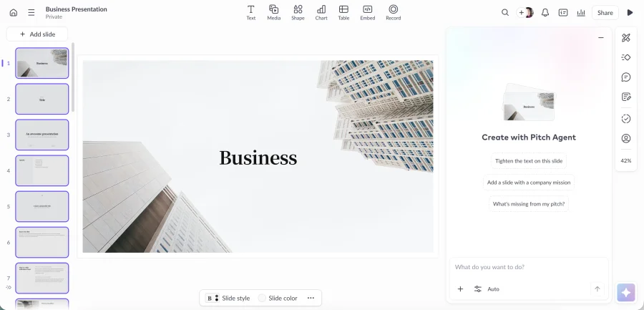The height and width of the screenshot is (310, 644).
Task: Open analytics bar chart icon
Action: (581, 13)
